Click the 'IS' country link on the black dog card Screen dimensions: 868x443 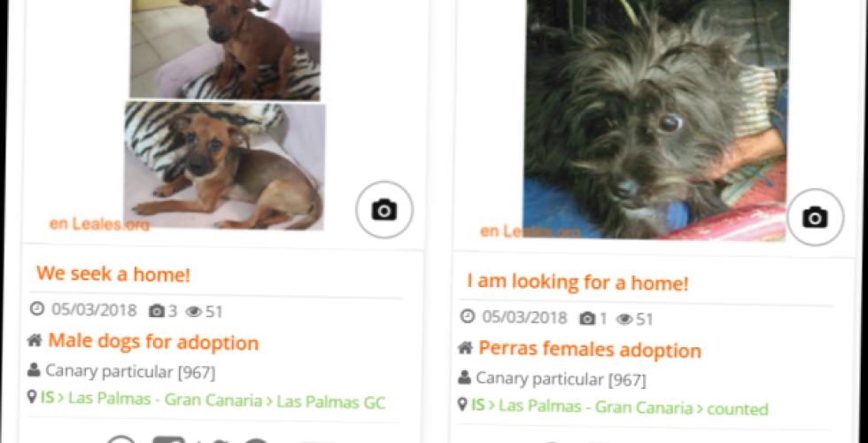coord(477,406)
